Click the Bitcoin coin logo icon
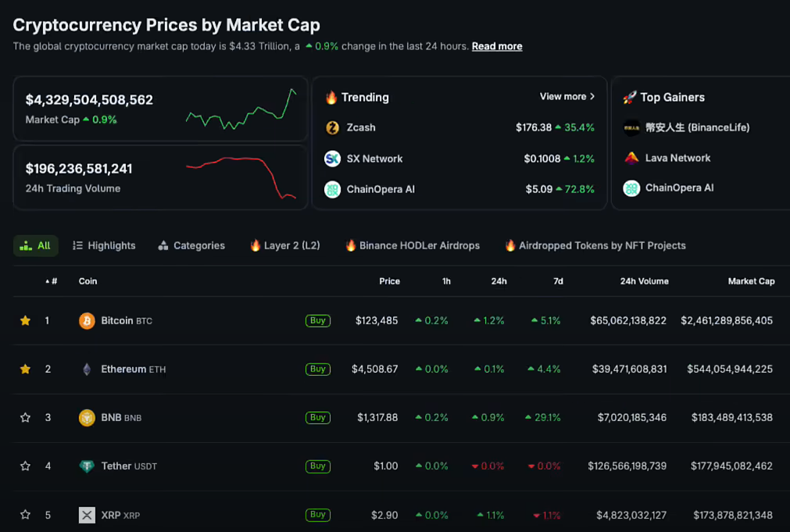Image resolution: width=790 pixels, height=532 pixels. point(87,321)
